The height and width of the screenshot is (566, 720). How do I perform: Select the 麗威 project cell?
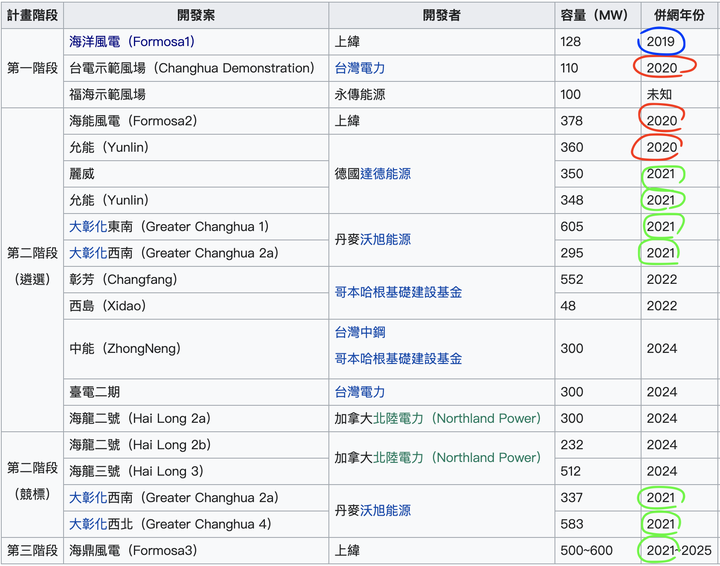pos(196,174)
